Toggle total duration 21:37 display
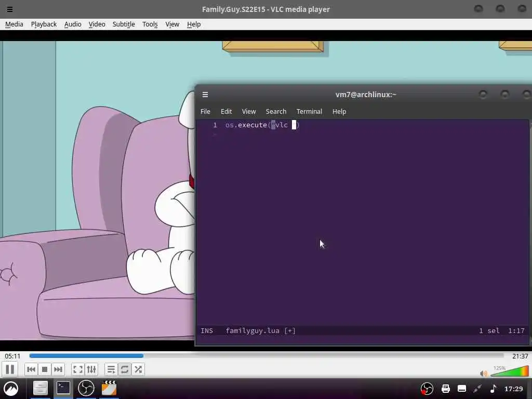 coord(520,356)
